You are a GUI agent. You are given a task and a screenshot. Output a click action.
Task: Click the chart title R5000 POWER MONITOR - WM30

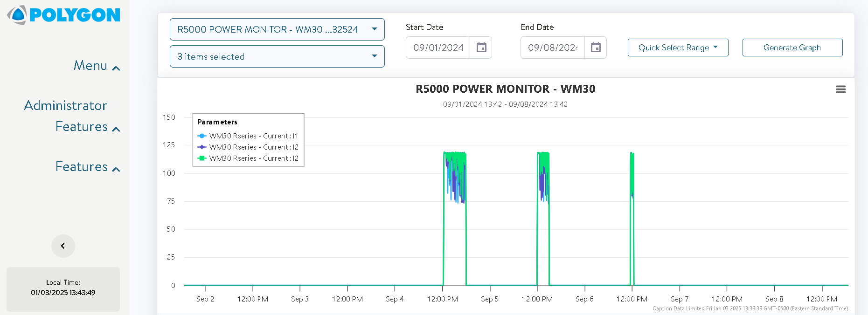[x=505, y=89]
